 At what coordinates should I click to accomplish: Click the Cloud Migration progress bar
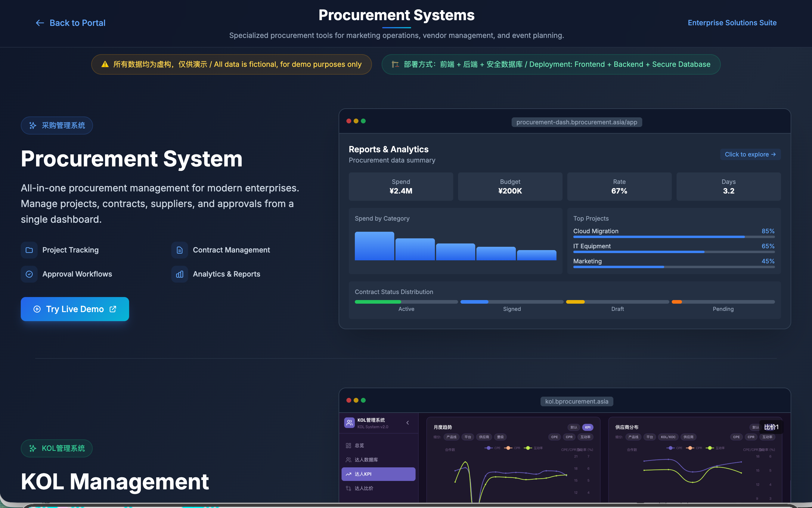[674, 237]
